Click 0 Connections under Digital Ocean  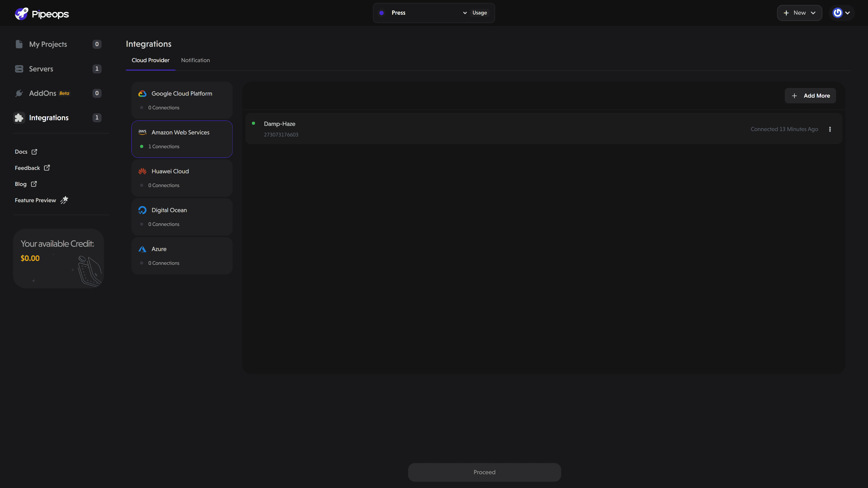164,224
